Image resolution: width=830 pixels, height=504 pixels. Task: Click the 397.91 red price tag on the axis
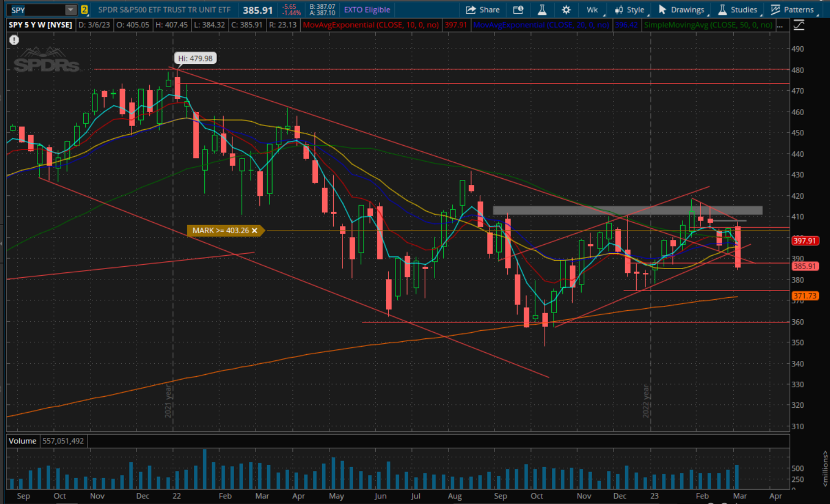tap(805, 240)
